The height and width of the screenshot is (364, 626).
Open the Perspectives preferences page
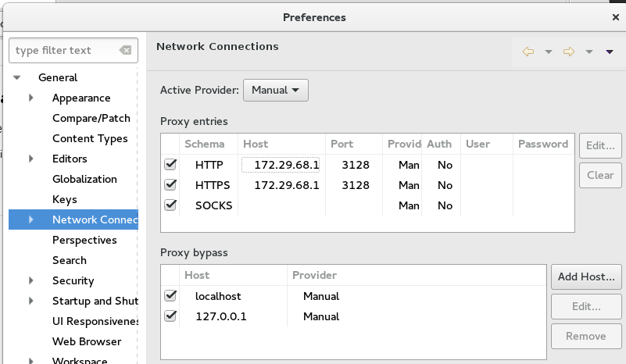pos(84,240)
